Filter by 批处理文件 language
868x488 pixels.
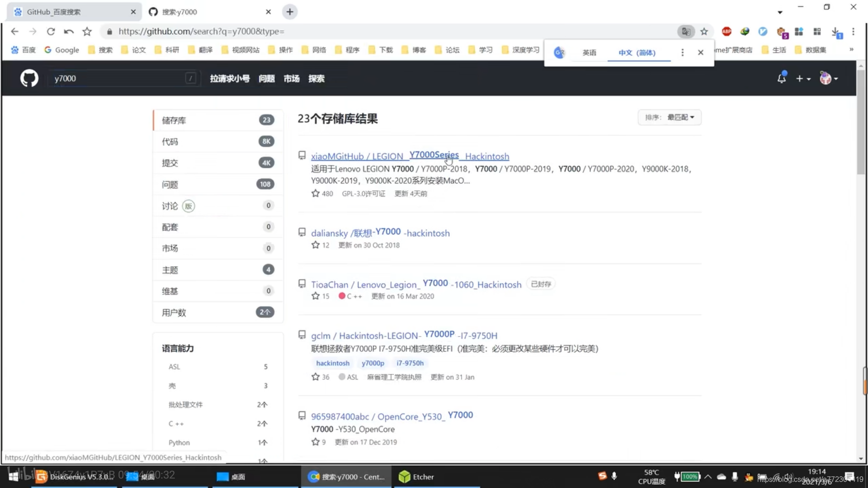pyautogui.click(x=218, y=404)
